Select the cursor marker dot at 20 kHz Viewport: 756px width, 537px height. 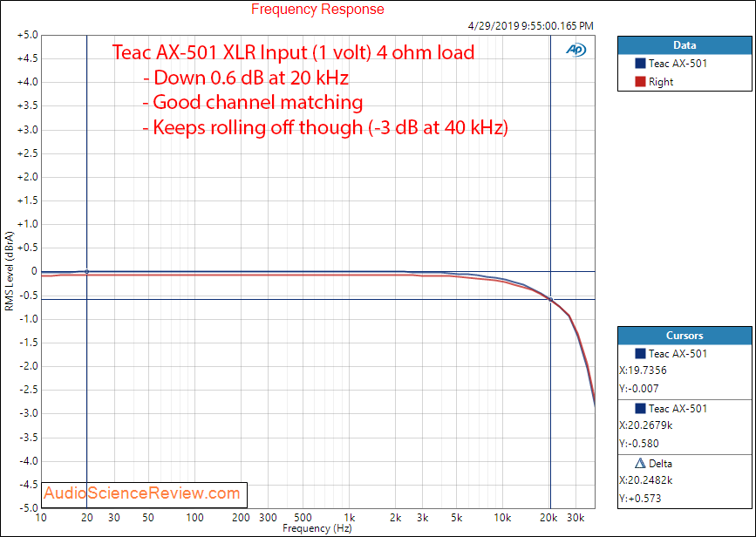click(x=550, y=299)
